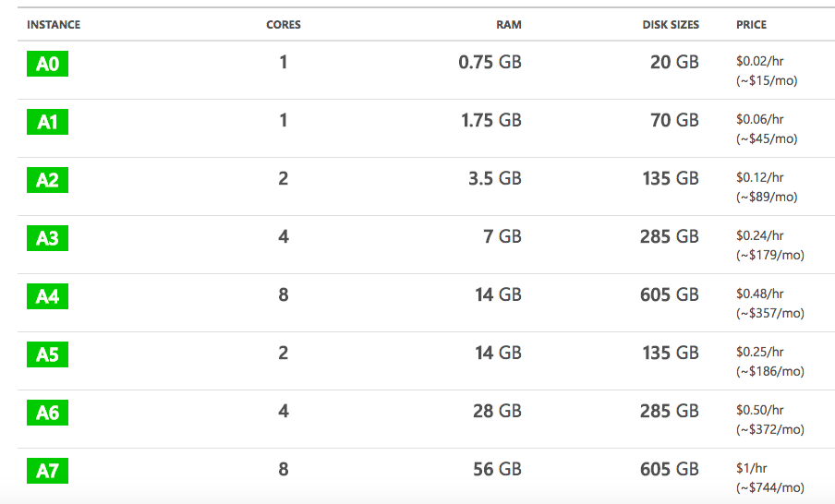Click the DISK SIZES column header
Image resolution: width=835 pixels, height=504 pixels.
pos(671,25)
